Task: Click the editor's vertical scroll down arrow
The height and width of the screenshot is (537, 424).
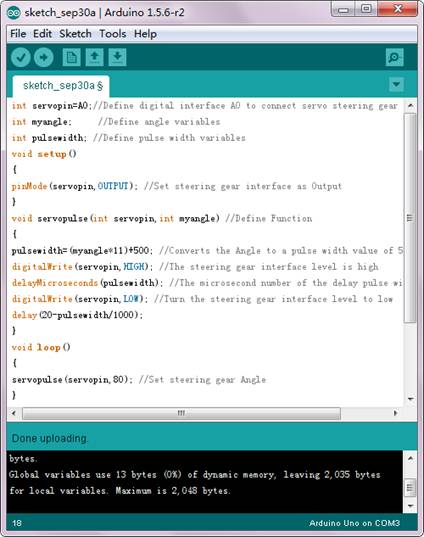Action: (x=410, y=399)
